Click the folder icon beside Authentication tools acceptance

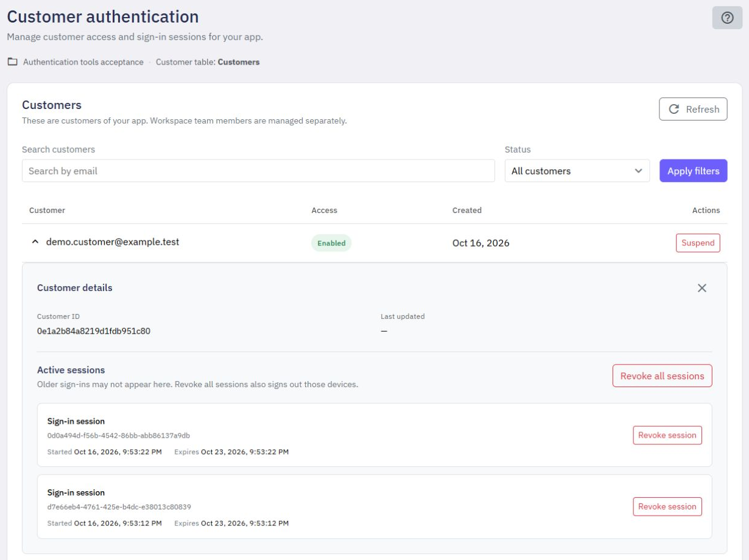[12, 62]
